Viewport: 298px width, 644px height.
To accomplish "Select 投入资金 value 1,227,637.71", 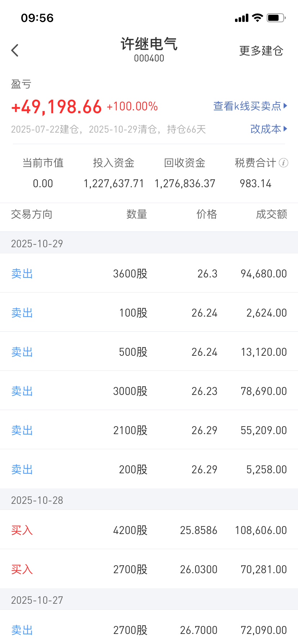I will tap(114, 184).
